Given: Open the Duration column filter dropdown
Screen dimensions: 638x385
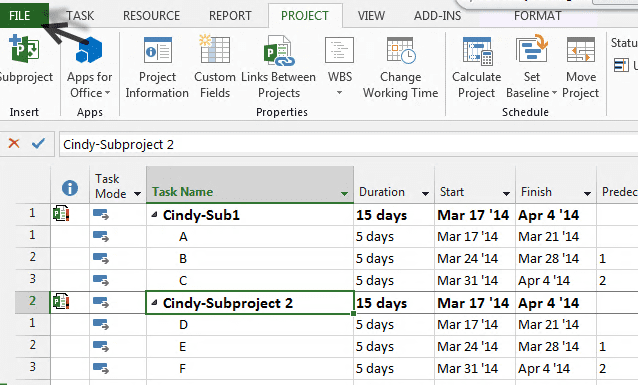Looking at the screenshot, I should click(426, 194).
